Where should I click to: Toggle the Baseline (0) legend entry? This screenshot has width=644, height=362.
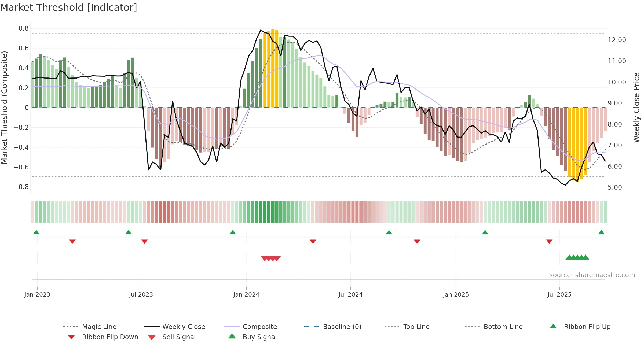333,327
